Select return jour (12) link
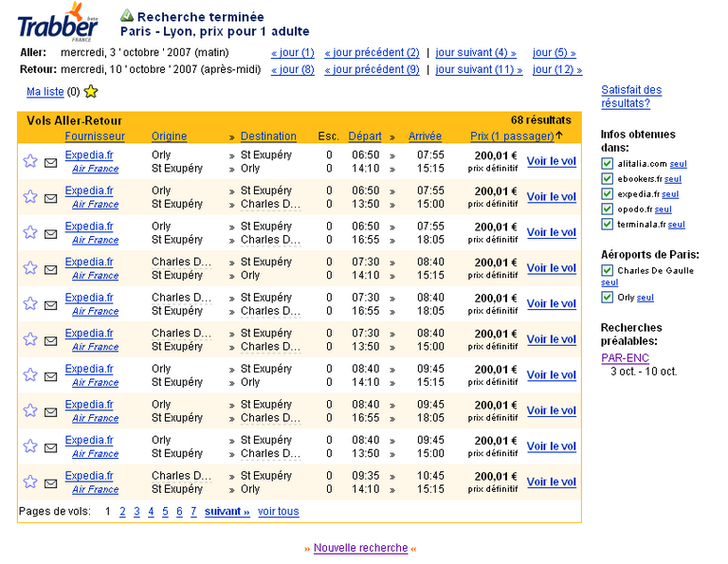Screen dimensions: 728x564 557,69
